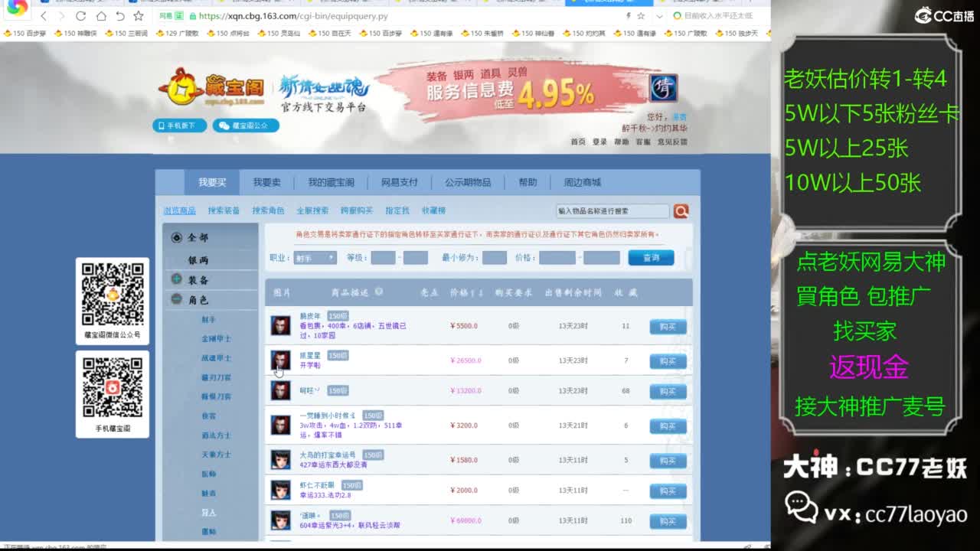Open the avatar thumbnail of the ¥1580.0 listing
Image resolution: width=980 pixels, height=551 pixels.
point(281,460)
